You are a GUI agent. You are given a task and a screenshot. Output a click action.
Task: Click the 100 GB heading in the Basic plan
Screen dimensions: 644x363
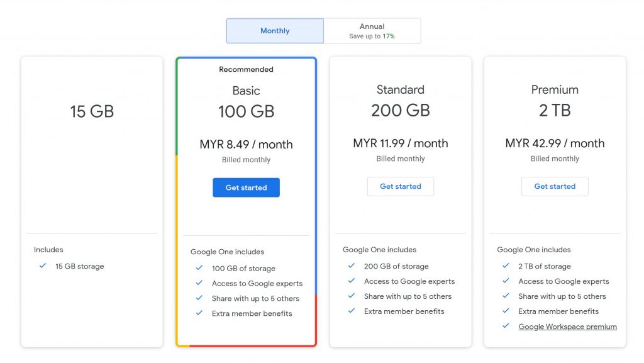(x=246, y=111)
